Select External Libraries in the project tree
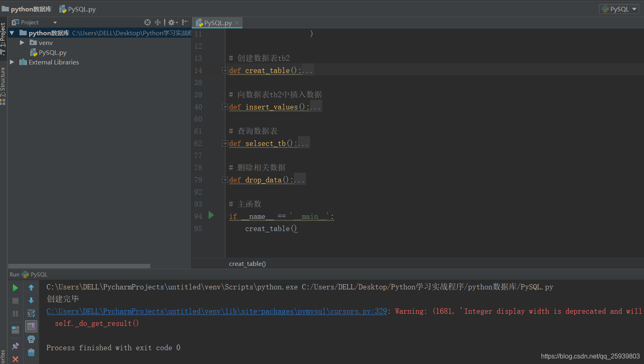This screenshot has width=644, height=364. tap(54, 62)
